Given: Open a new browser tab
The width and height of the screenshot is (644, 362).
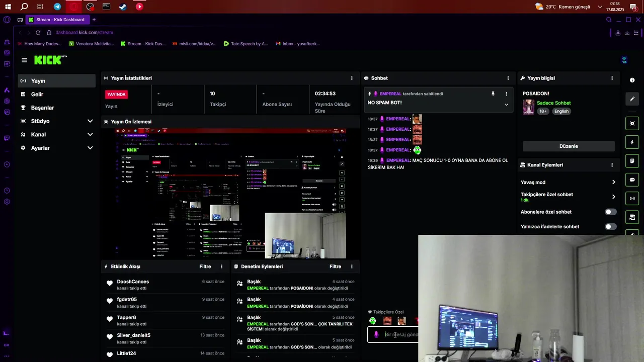Looking at the screenshot, I should (x=94, y=20).
